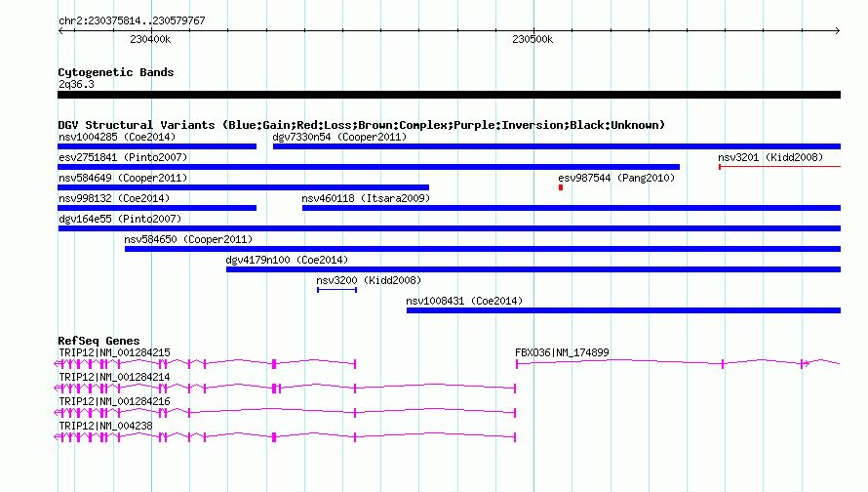Open the nsv584649 (Cooper2011) label
The image size is (868, 492).
click(x=123, y=178)
